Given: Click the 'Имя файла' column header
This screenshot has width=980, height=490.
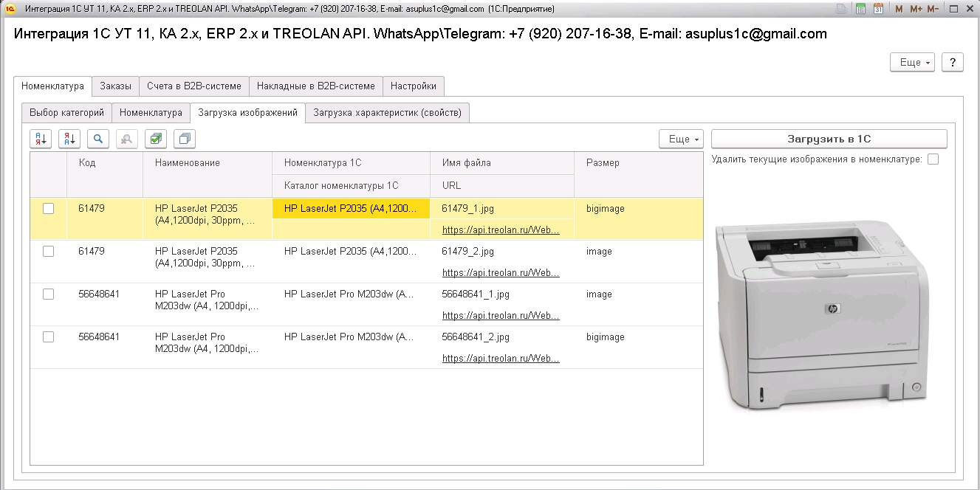Looking at the screenshot, I should coord(502,163).
